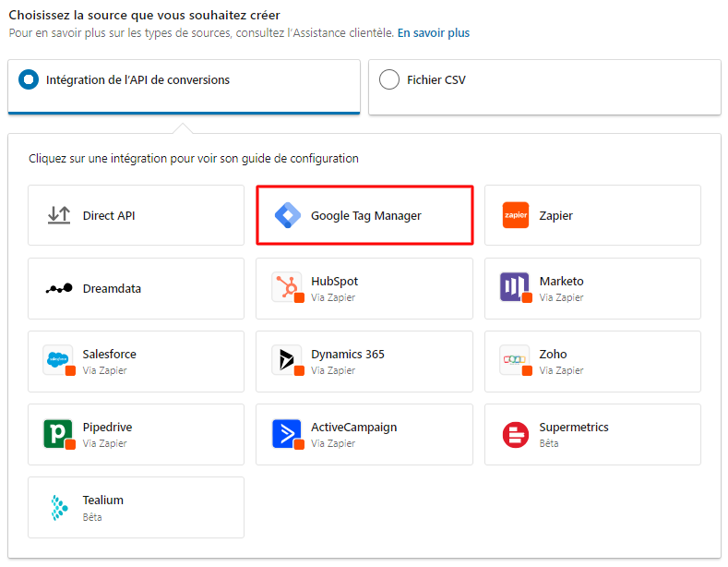Screen dimensions: 728x567
Task: Pick the Salesforce integration name
Action: tap(110, 354)
